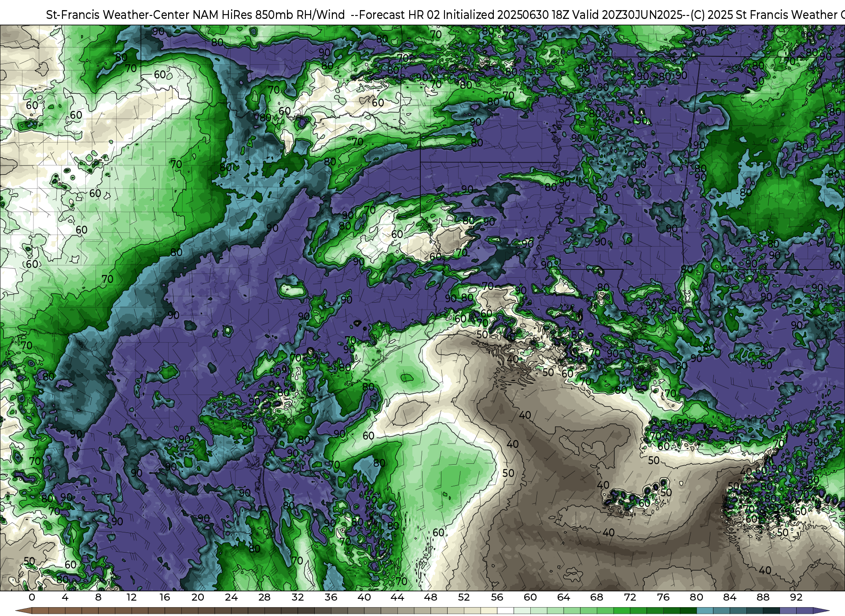Click the brown swatch right of the 0 tick
This screenshot has height=616, width=845.
point(40,611)
